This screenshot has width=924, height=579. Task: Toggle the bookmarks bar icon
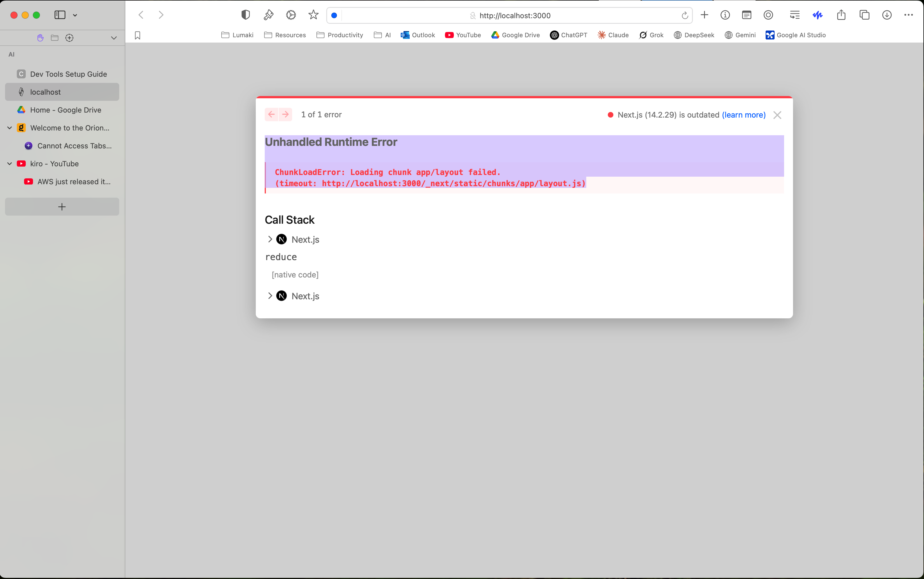coord(138,35)
